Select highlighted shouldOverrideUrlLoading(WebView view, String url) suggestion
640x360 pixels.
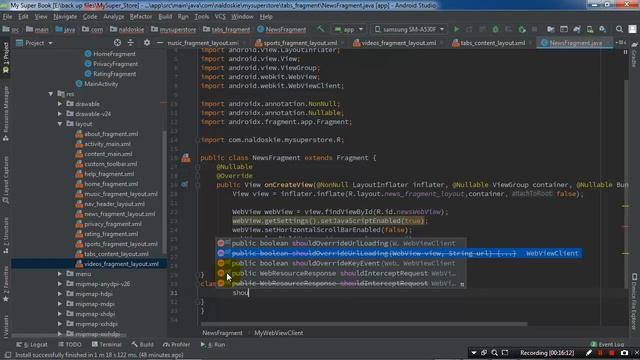point(399,253)
